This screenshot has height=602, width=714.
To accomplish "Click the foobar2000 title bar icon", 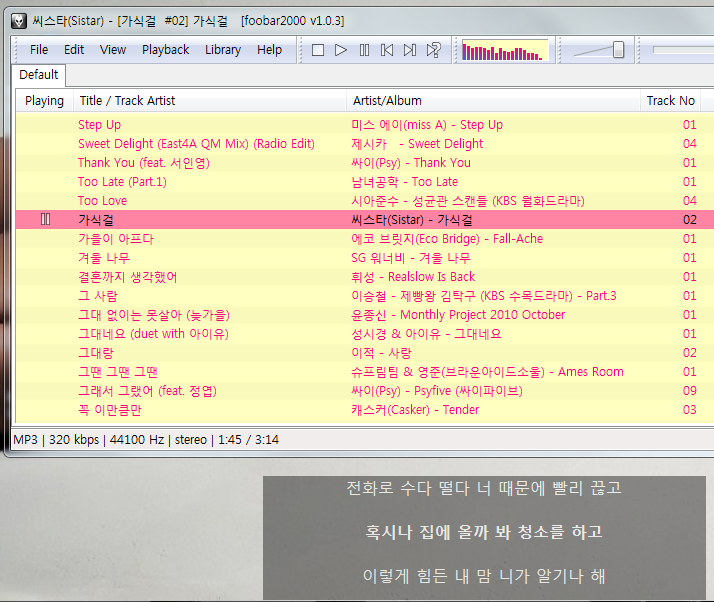I will [19, 21].
